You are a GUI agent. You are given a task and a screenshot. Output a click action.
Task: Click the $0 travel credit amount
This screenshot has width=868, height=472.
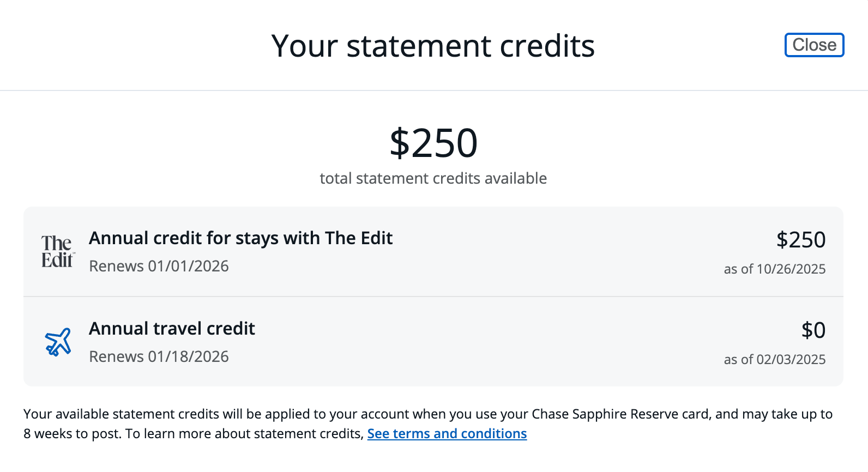pyautogui.click(x=813, y=330)
